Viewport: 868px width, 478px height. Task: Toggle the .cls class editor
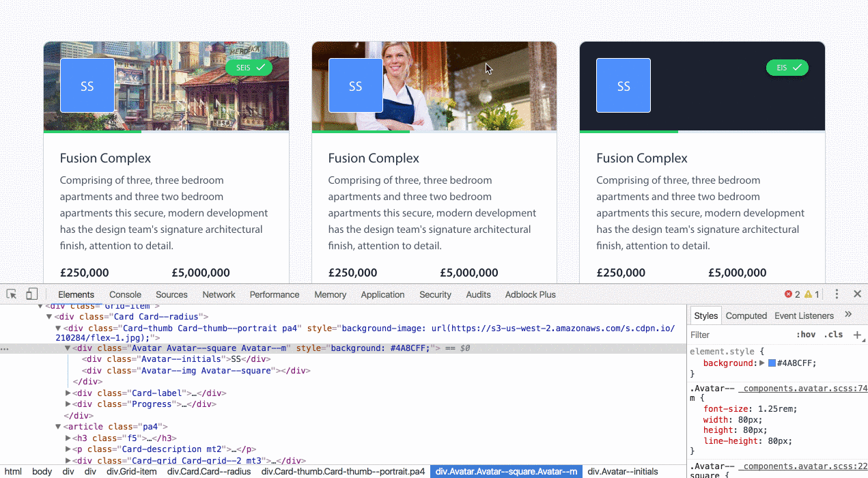(x=834, y=335)
